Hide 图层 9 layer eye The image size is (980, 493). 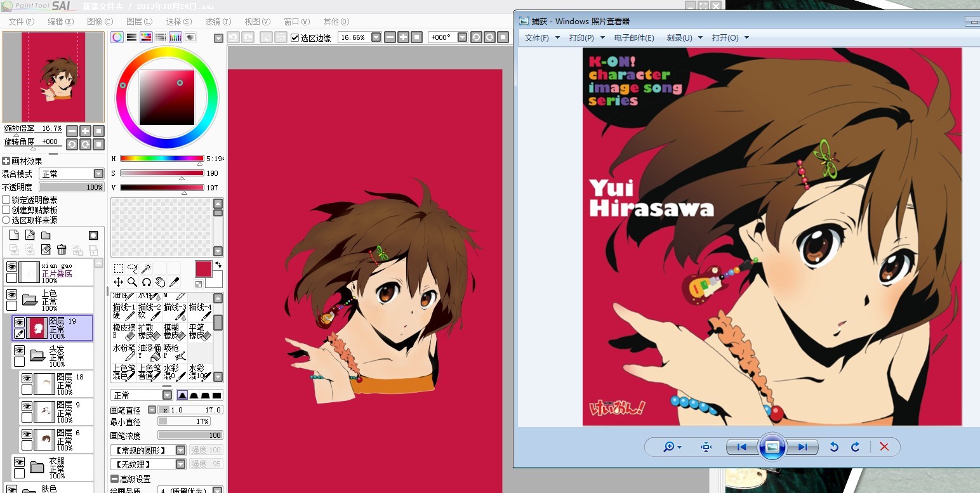click(x=27, y=406)
